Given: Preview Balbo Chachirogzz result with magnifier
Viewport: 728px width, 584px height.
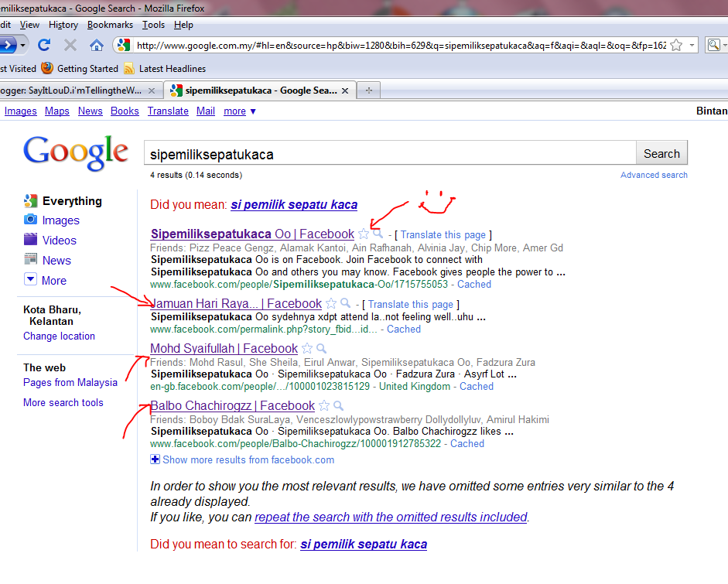Looking at the screenshot, I should (338, 405).
